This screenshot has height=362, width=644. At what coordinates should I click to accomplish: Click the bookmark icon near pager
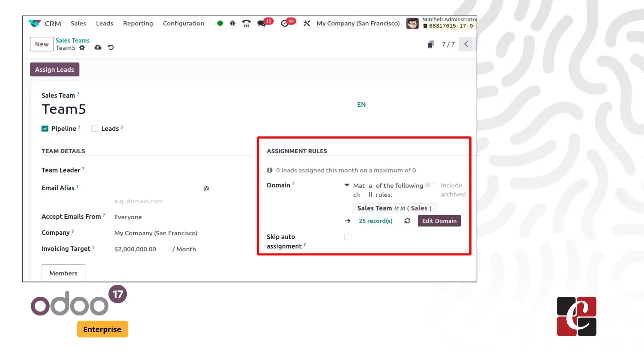pyautogui.click(x=430, y=45)
